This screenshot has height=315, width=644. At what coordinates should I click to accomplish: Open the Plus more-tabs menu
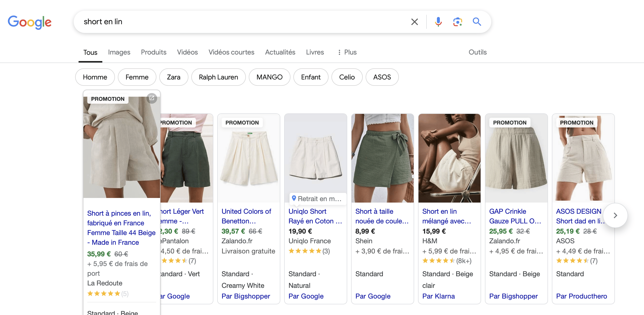(x=347, y=52)
